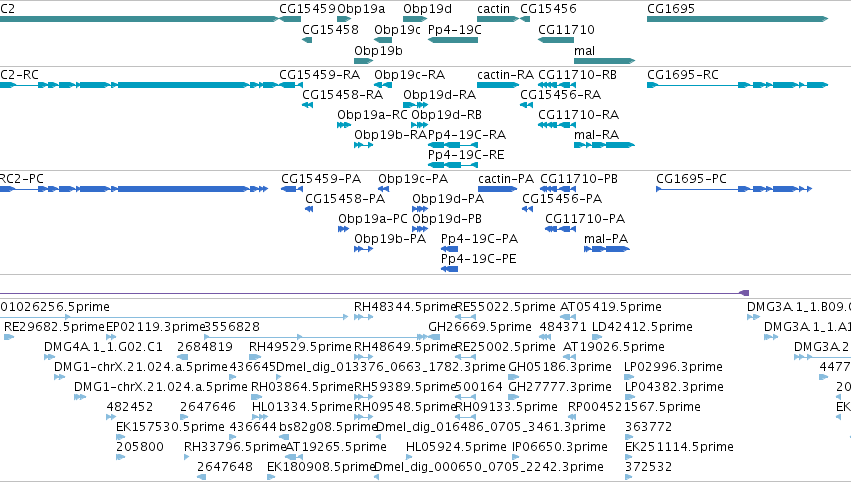This screenshot has height=482, width=851.
Task: Open EST IP06650.3prime
Action: click(x=516, y=458)
